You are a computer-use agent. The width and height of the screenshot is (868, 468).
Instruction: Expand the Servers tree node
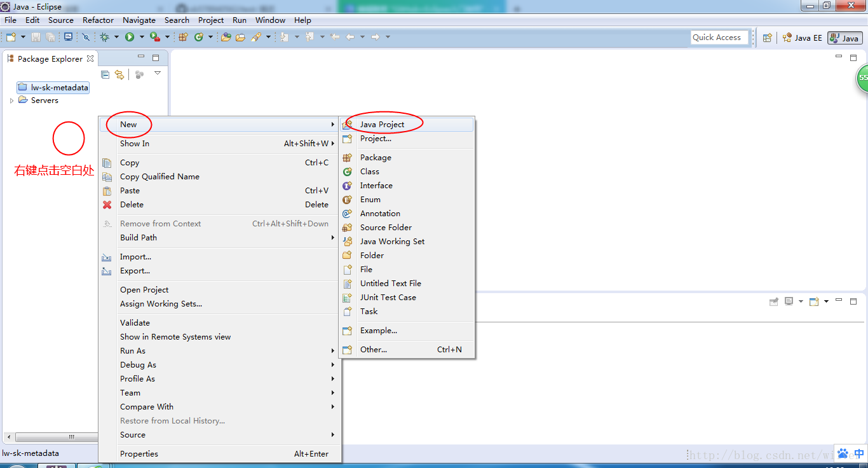pyautogui.click(x=11, y=100)
